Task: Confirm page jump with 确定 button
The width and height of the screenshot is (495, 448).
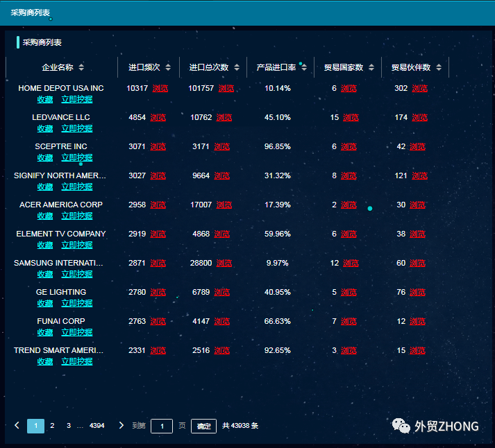Action: pyautogui.click(x=203, y=426)
